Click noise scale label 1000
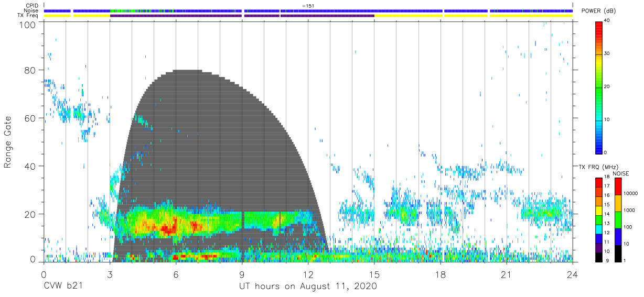The height and width of the screenshot is (297, 644). click(630, 210)
